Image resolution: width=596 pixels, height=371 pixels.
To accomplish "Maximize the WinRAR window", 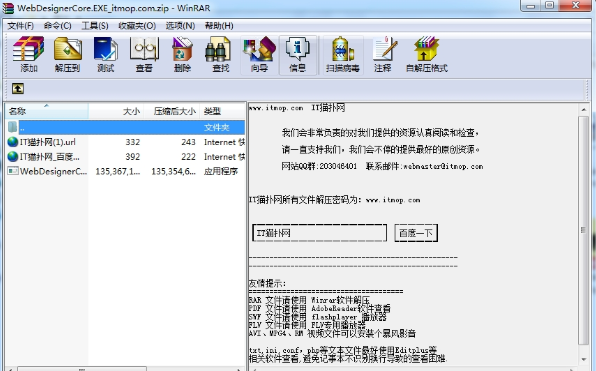I will pos(550,6).
